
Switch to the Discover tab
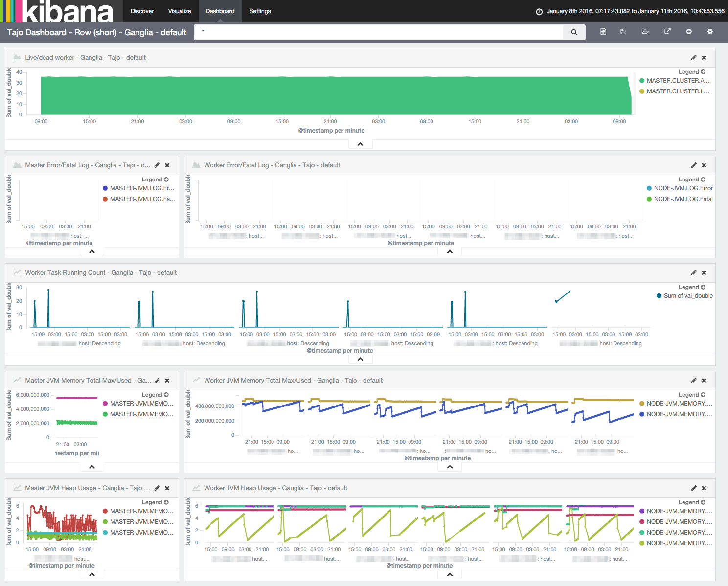tap(142, 11)
